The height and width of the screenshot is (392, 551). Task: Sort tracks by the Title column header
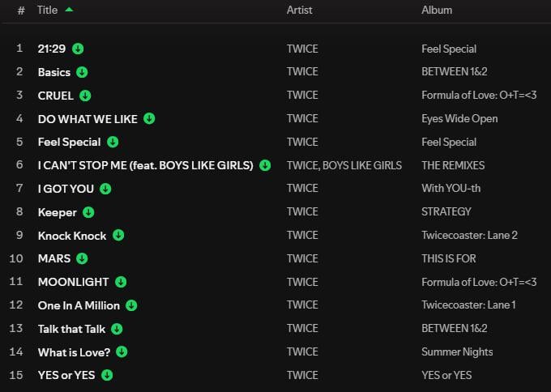point(48,11)
